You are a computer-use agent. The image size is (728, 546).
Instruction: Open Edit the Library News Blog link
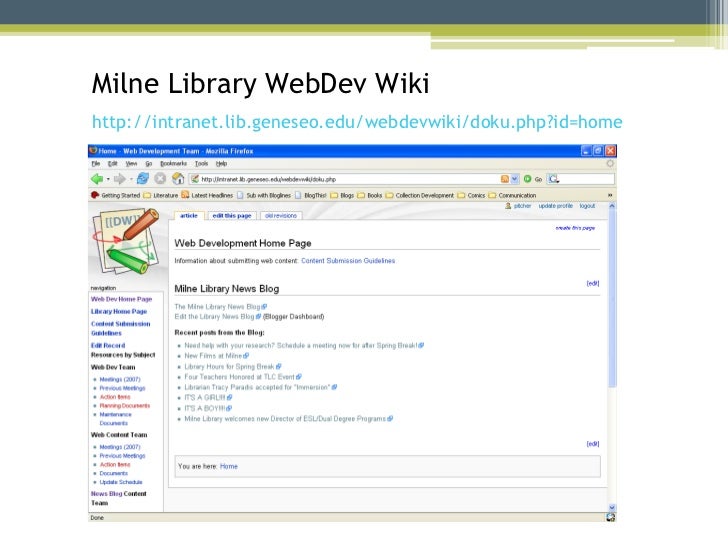(217, 317)
